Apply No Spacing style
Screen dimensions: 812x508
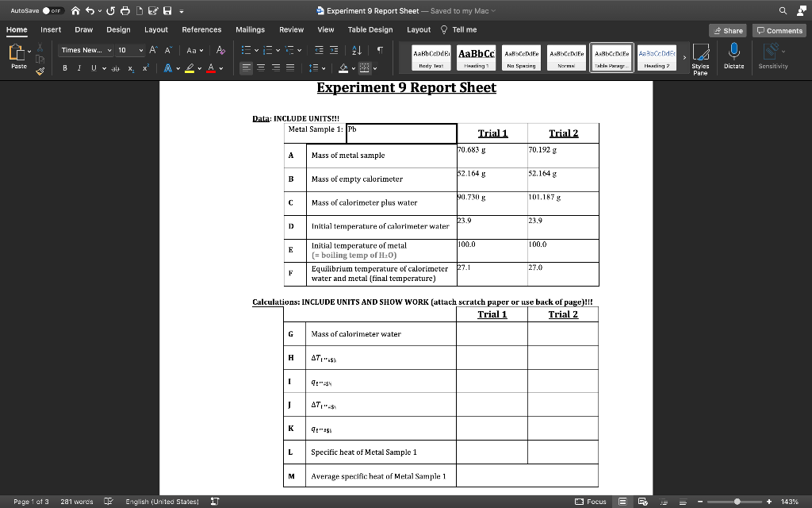coord(522,57)
